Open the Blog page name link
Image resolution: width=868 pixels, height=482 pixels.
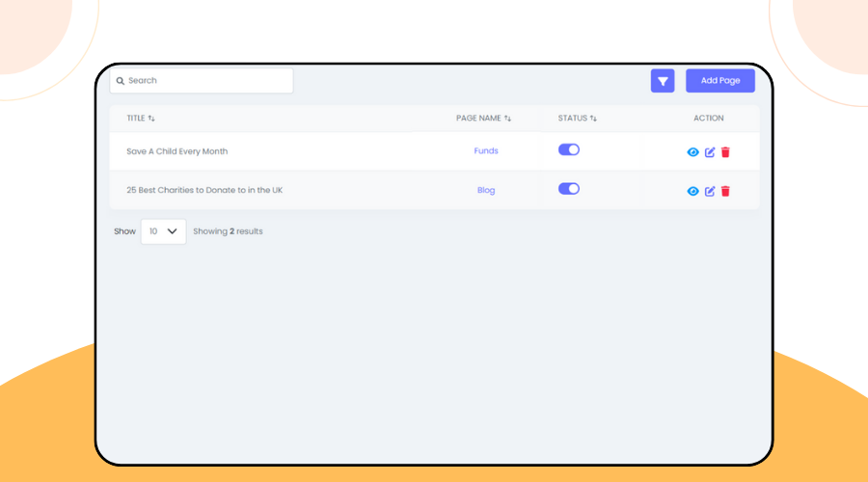486,190
